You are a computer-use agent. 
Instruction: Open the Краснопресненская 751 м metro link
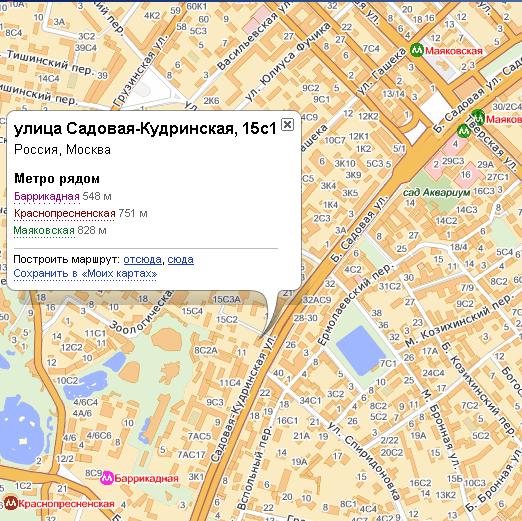pyautogui.click(x=64, y=213)
